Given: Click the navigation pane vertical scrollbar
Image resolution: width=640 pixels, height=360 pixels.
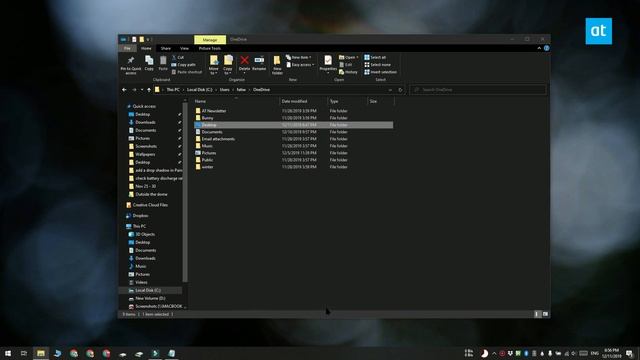Looking at the screenshot, I should (x=185, y=192).
